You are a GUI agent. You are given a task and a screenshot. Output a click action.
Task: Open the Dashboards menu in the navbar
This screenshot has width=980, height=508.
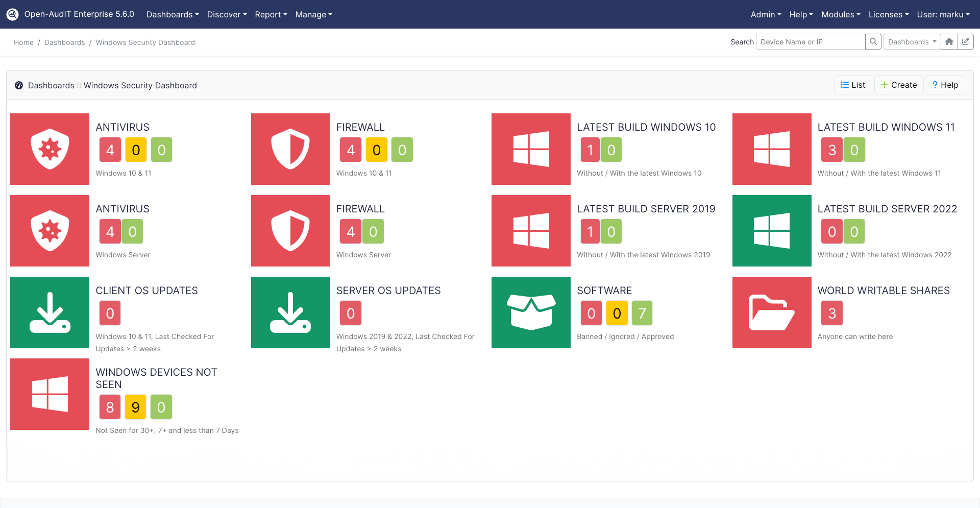click(x=172, y=14)
